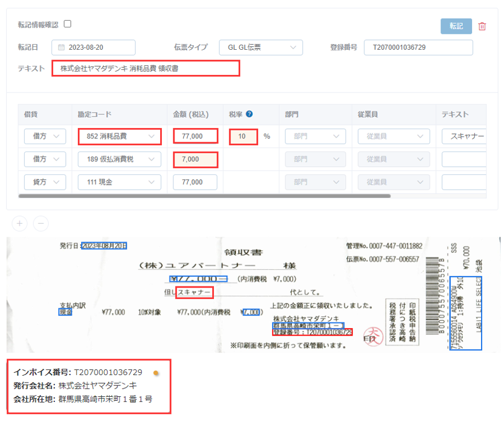Screen dimensions: 504x422
Task: Open the 従業員 dropdown in 消耗品費 row
Action: pyautogui.click(x=394, y=136)
